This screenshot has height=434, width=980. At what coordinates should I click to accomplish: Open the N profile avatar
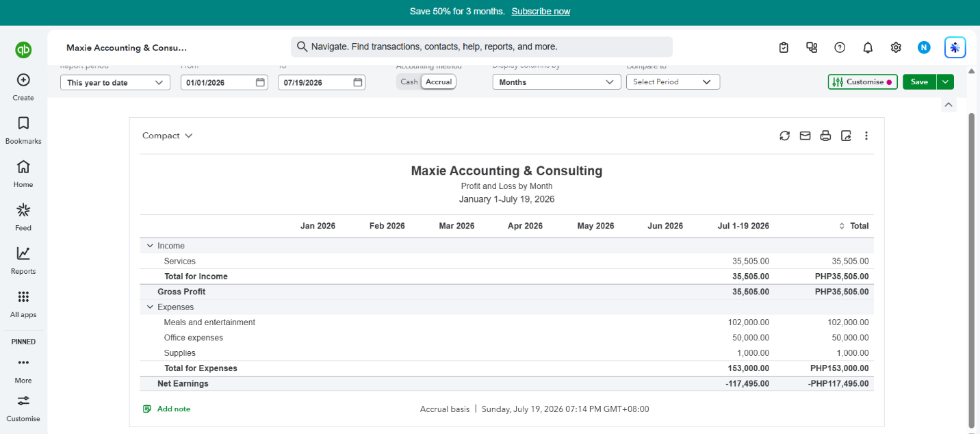[x=924, y=47]
